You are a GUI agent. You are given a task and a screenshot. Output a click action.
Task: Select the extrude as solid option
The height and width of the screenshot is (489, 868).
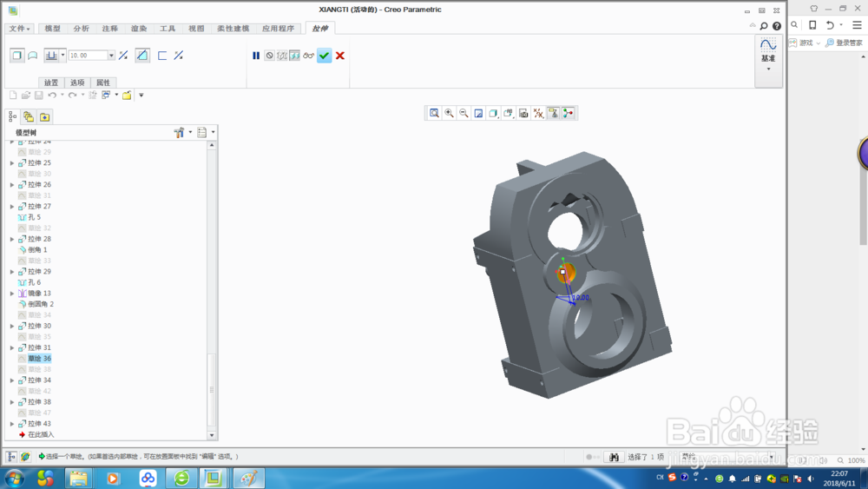tap(17, 56)
